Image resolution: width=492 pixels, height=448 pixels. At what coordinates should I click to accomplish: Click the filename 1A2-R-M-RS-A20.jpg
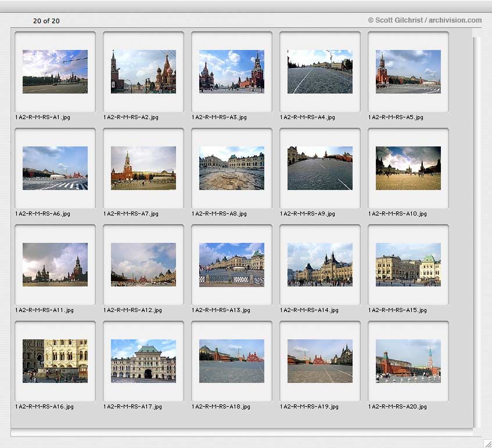pyautogui.click(x=397, y=406)
